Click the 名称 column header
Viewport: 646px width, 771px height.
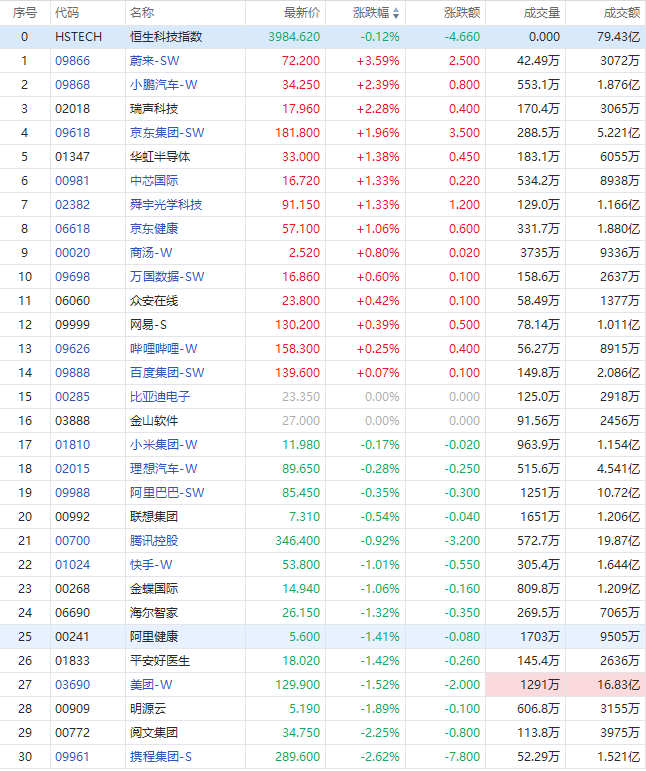click(x=142, y=13)
